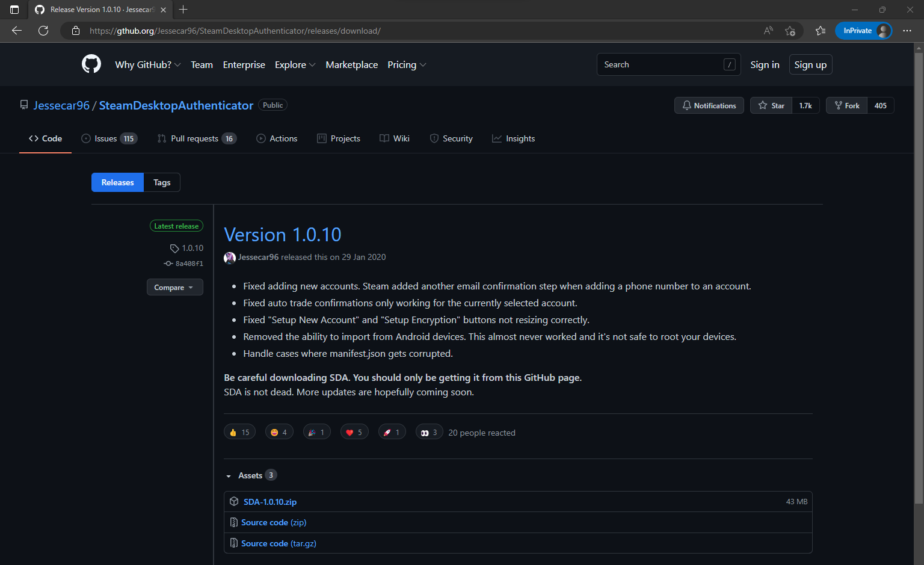The image size is (924, 565).
Task: Refresh the page with reload icon
Action: point(43,31)
